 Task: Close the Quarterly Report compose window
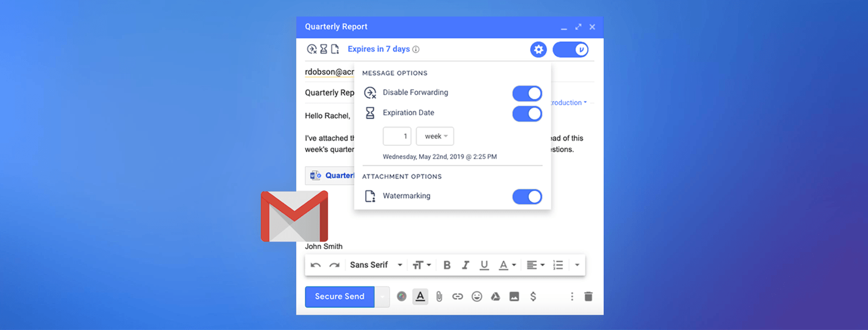coord(593,26)
